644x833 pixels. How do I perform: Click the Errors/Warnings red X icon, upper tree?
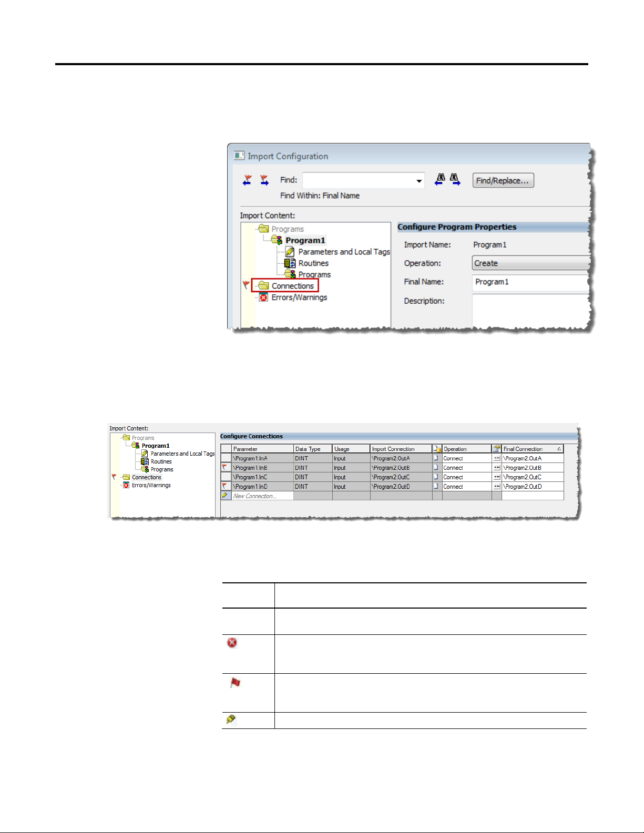[x=263, y=297]
